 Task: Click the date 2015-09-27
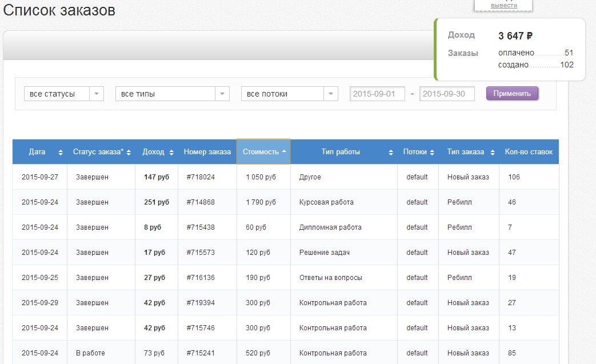point(40,177)
